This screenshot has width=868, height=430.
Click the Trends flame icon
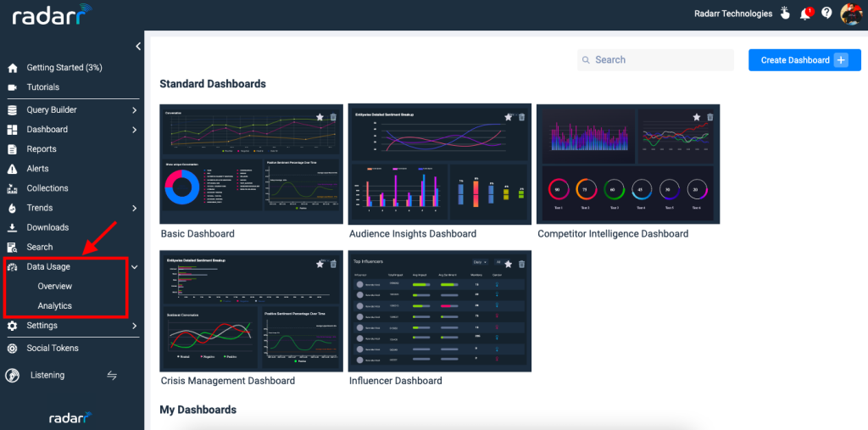[13, 209]
